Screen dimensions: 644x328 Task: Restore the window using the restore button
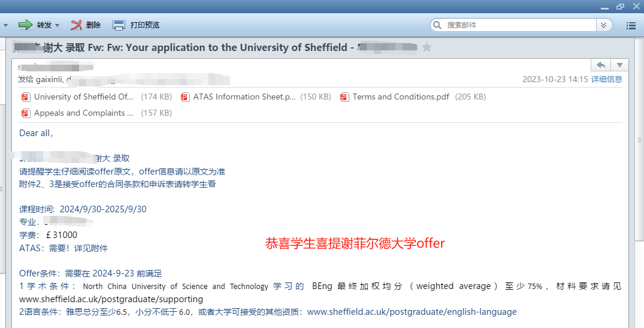click(619, 6)
